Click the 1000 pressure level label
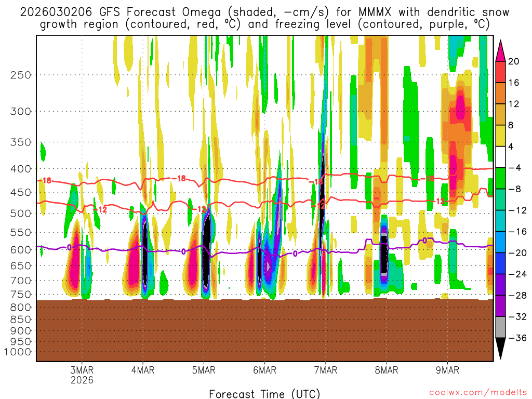The width and height of the screenshot is (532, 399). 19,352
